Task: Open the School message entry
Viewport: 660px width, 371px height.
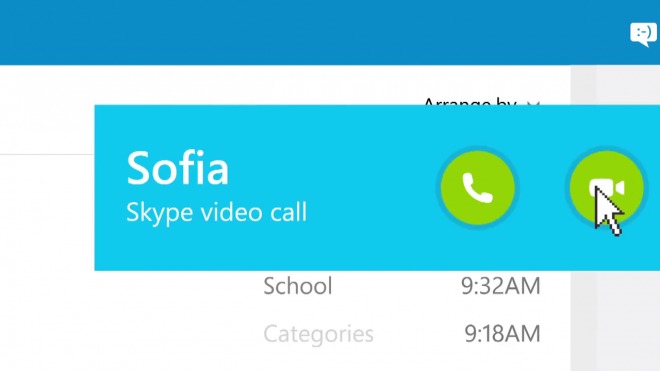Action: pos(298,286)
